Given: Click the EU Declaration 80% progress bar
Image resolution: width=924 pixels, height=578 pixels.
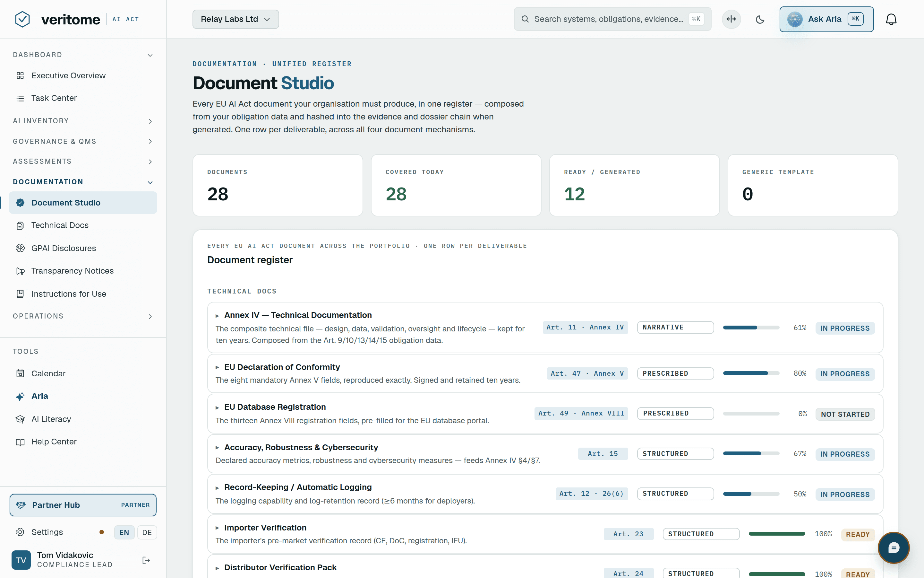Looking at the screenshot, I should coord(751,373).
